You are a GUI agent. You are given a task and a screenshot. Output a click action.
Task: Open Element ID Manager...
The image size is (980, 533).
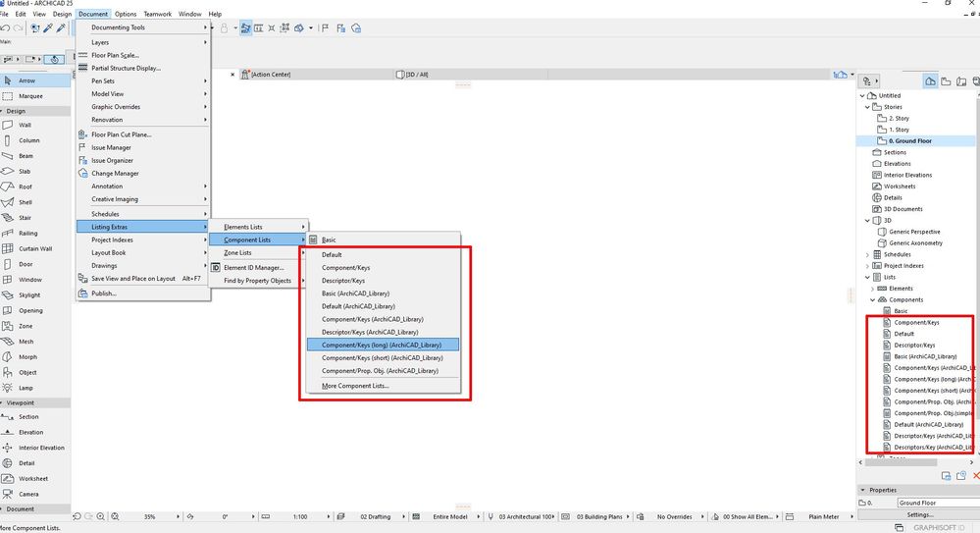pos(258,268)
